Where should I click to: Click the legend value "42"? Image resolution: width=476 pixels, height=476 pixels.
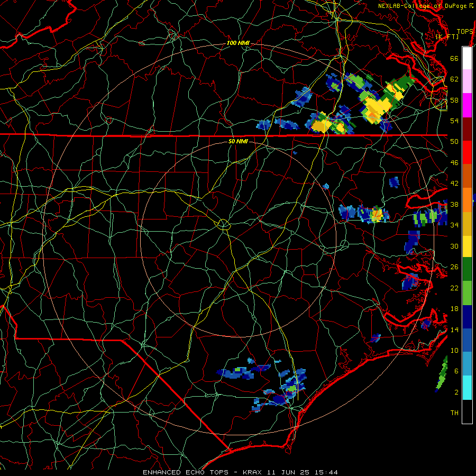(x=454, y=183)
